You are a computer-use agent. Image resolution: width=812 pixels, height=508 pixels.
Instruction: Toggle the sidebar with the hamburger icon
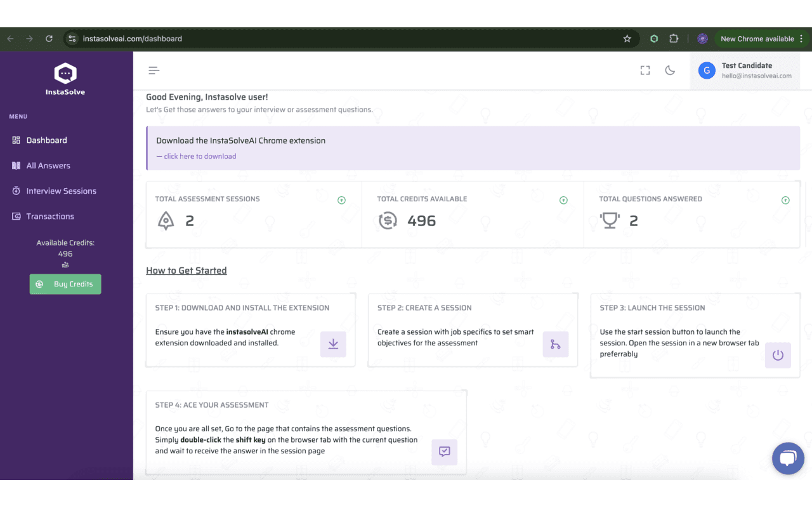coord(154,70)
